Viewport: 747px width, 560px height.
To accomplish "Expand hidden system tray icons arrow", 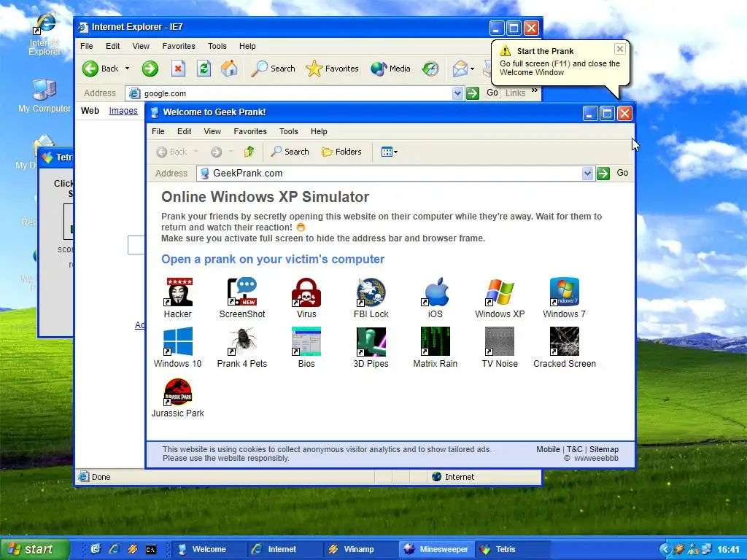I will (665, 549).
